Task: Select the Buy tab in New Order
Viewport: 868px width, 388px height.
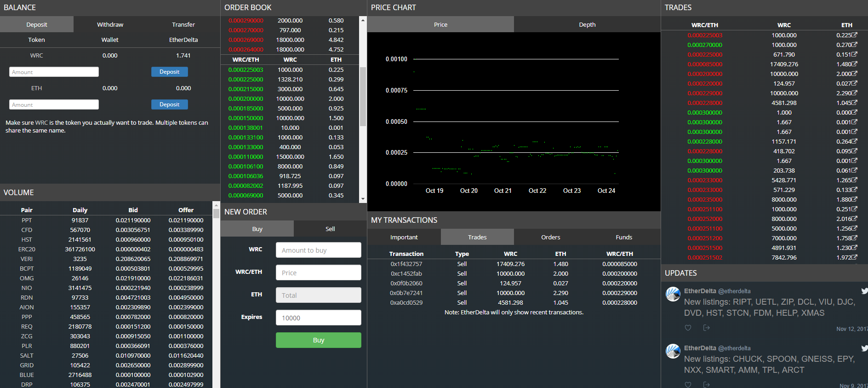Action: (x=257, y=229)
